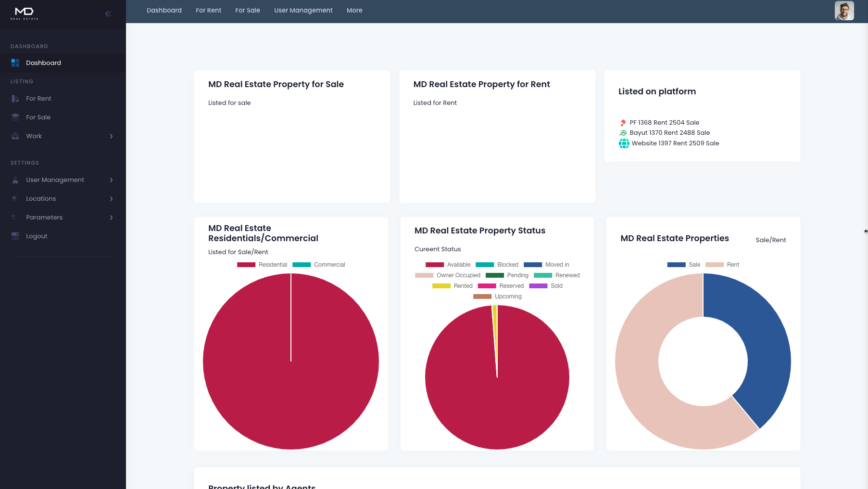Viewport: 868px width, 489px height.
Task: Click the blue Sale legend color swatch
Action: [676, 265]
